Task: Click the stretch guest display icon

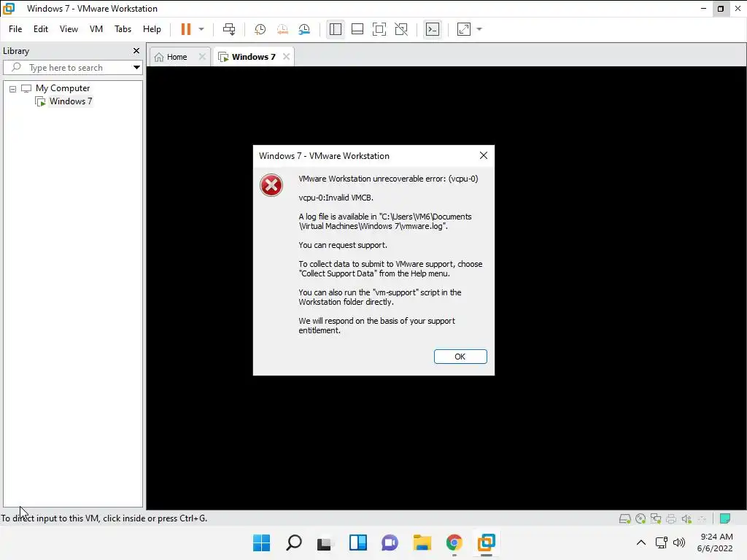Action: [463, 29]
